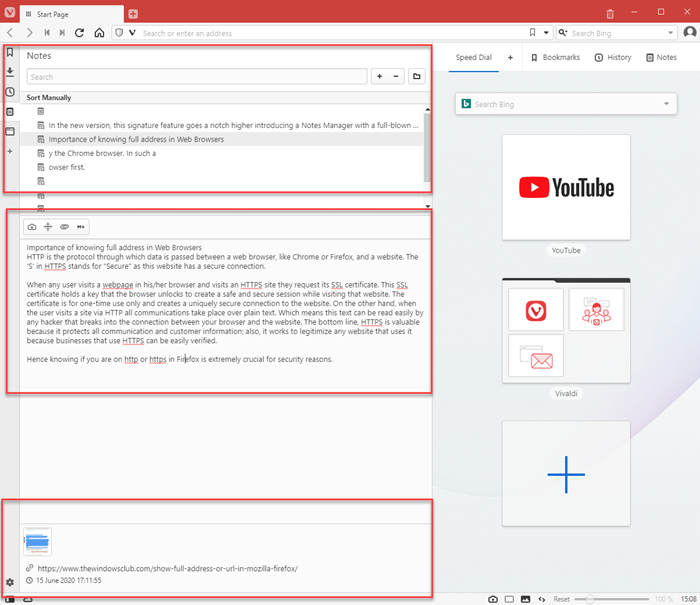Switch to Notes start page tab

tap(662, 58)
